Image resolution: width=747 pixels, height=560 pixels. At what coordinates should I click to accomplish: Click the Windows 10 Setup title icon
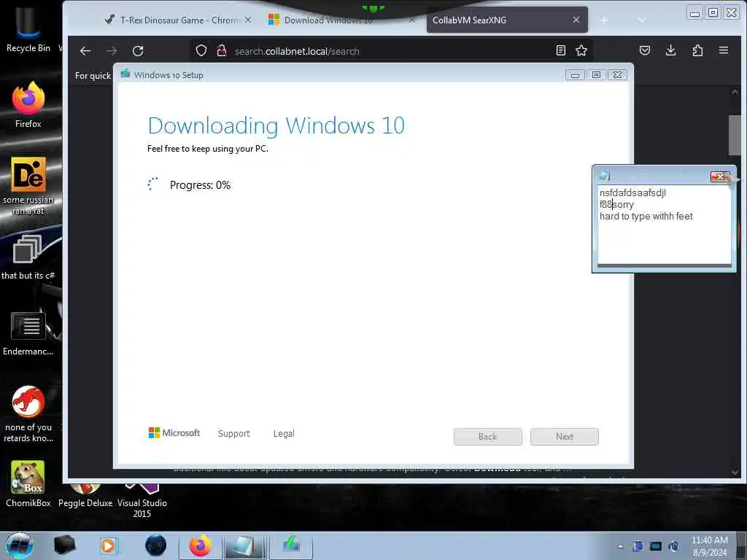tap(125, 74)
